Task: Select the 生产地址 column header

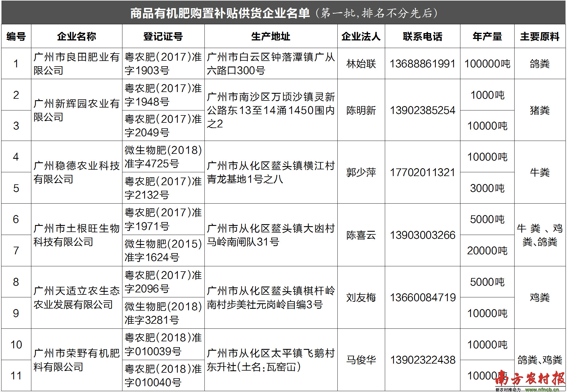Action: tap(271, 37)
